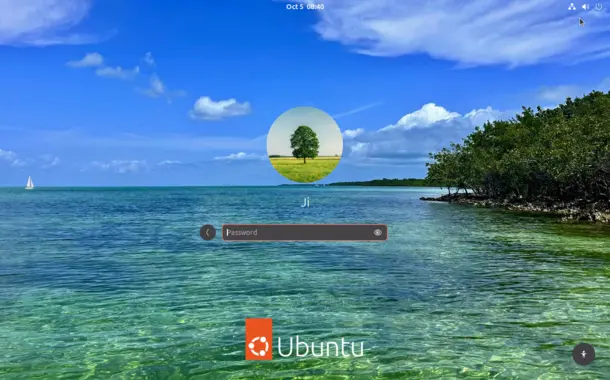Click the placeholder text Password
Viewport: 610px width, 380px height.
pos(242,233)
